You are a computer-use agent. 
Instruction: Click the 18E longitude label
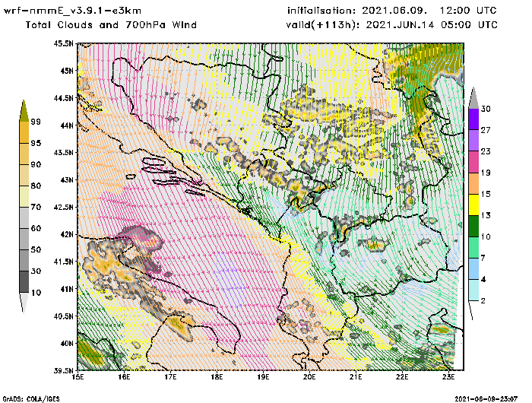pyautogui.click(x=217, y=377)
